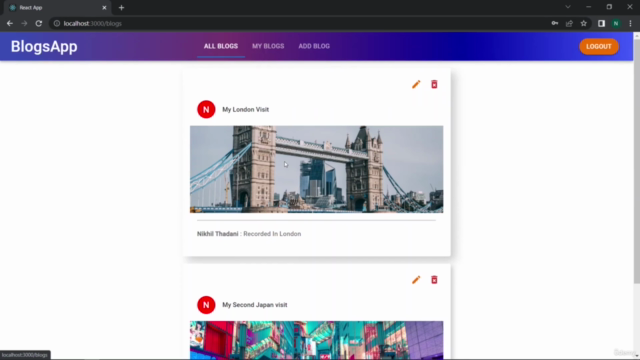Switch to the MY BLOGS tab
The width and height of the screenshot is (640, 360).
point(268,46)
